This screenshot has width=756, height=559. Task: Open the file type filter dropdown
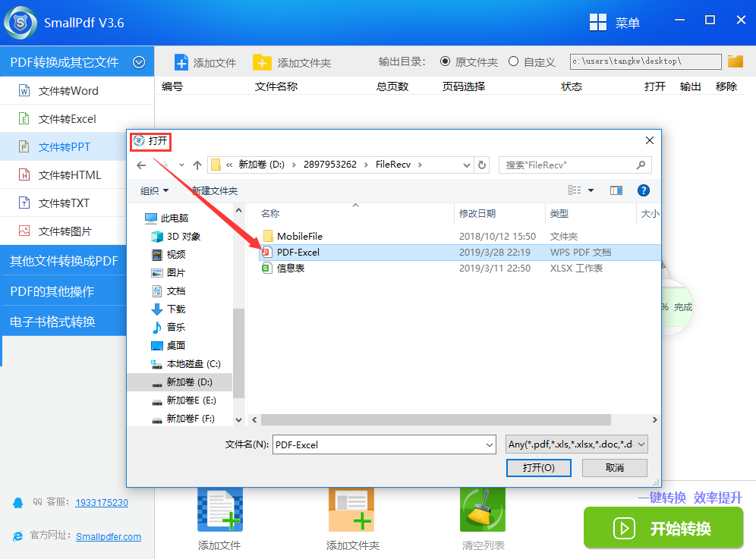[x=576, y=444]
